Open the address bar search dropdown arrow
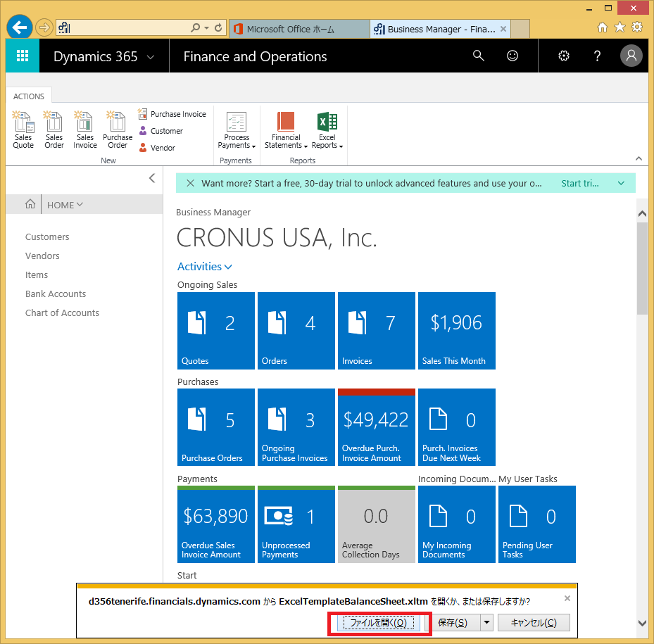 pyautogui.click(x=206, y=28)
